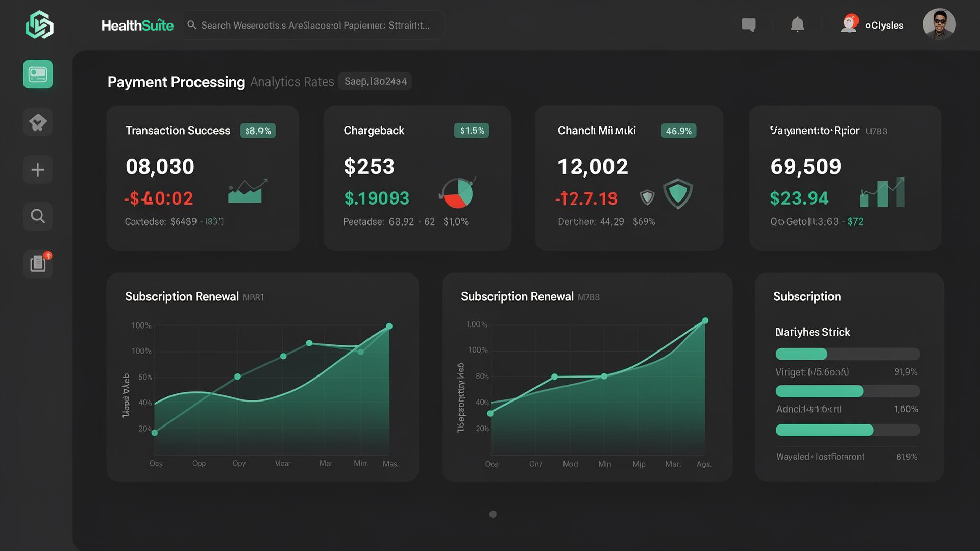Image resolution: width=980 pixels, height=551 pixels.
Task: Select the shield tool in the sidebar
Action: point(38,122)
